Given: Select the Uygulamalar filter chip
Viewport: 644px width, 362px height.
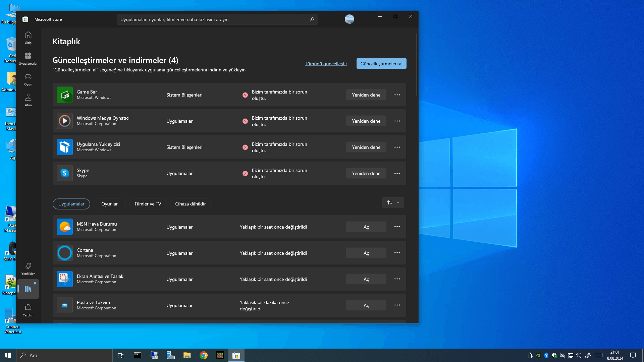Looking at the screenshot, I should point(71,204).
